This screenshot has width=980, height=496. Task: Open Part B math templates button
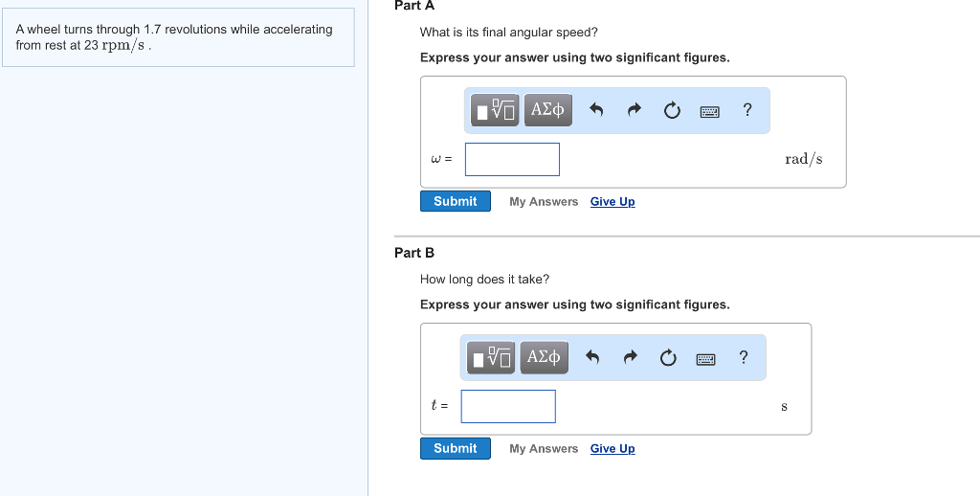click(493, 357)
